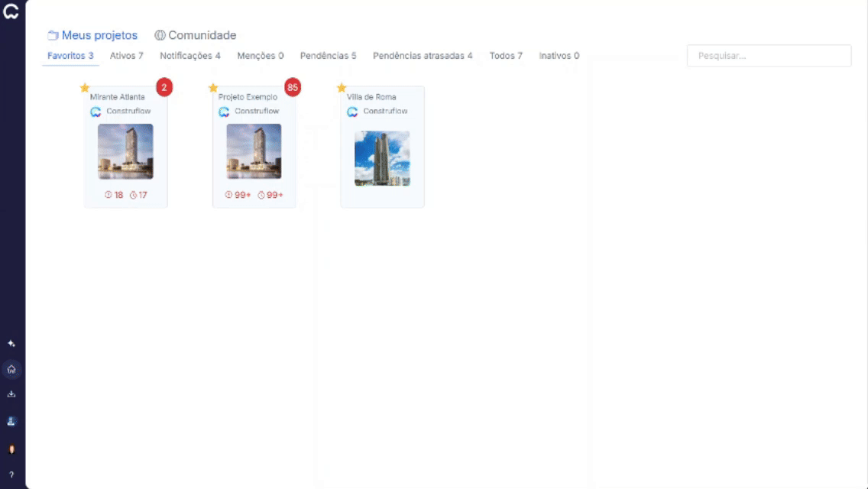This screenshot has width=868, height=489.
Task: Click the Construflow logo on Villa de Roma card
Action: click(x=352, y=112)
